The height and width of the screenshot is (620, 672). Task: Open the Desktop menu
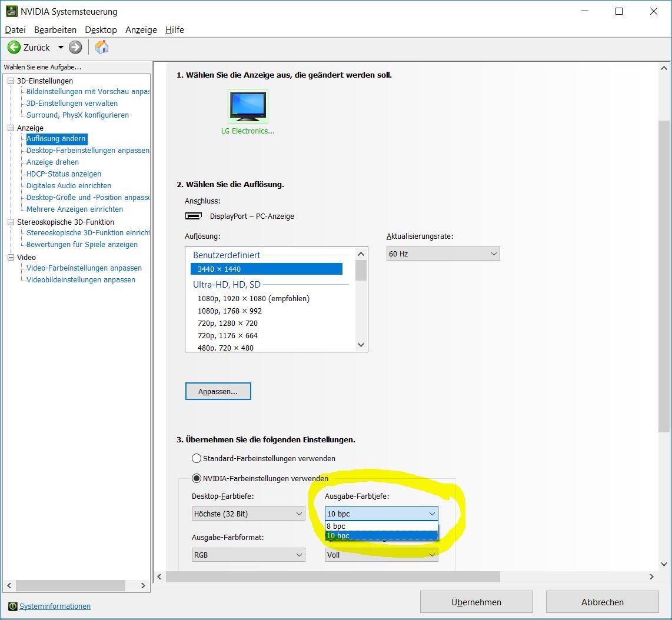(x=101, y=29)
